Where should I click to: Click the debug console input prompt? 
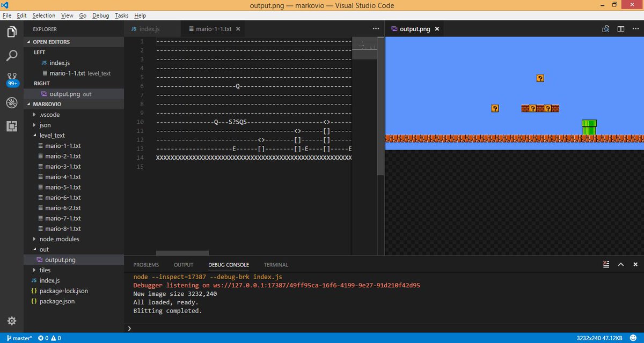pos(384,328)
